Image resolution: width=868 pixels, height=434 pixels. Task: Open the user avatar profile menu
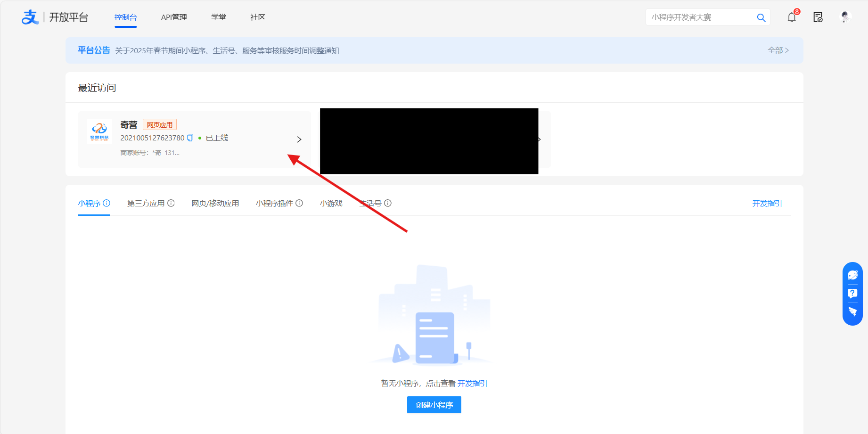845,17
